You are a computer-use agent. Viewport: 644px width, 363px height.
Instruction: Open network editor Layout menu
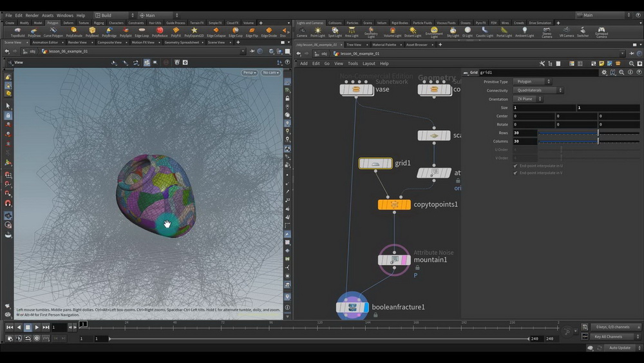click(x=368, y=63)
